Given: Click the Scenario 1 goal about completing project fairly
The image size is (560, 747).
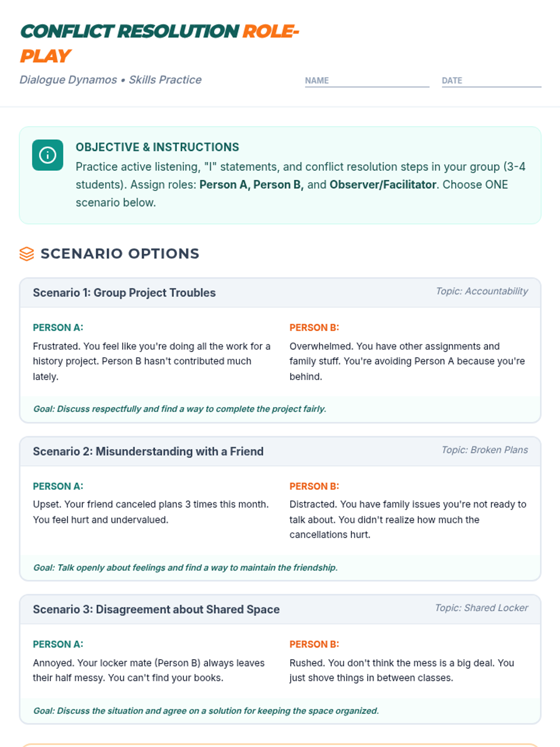Looking at the screenshot, I should pyautogui.click(x=180, y=409).
